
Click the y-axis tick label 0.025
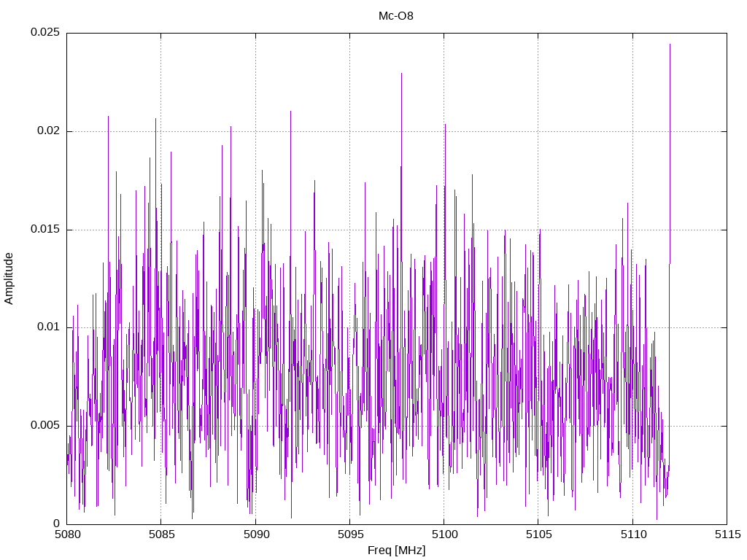[x=45, y=32]
